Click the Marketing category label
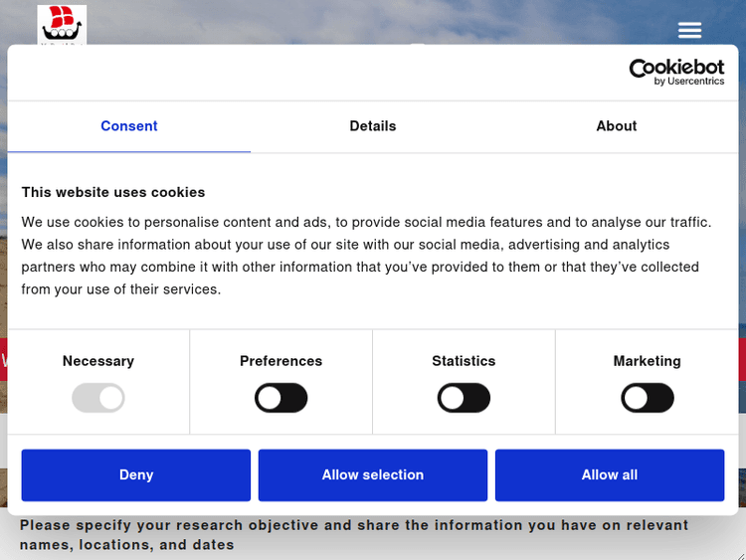The height and width of the screenshot is (560, 746). (648, 361)
